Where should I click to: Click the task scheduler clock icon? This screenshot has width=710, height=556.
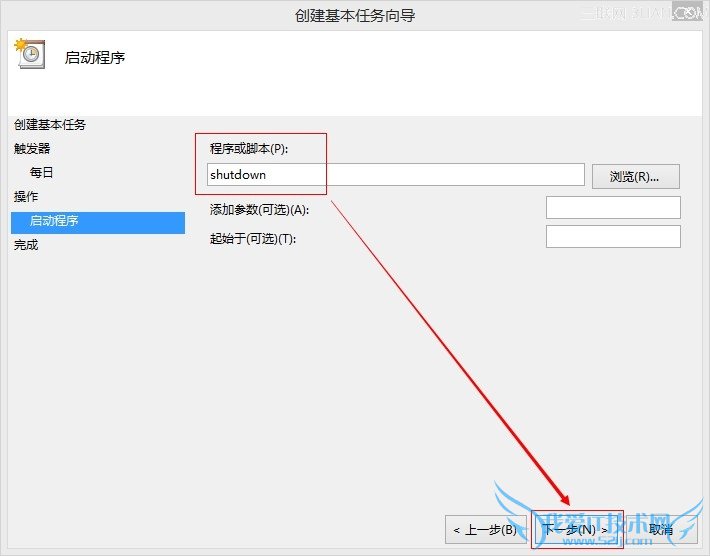(30, 53)
